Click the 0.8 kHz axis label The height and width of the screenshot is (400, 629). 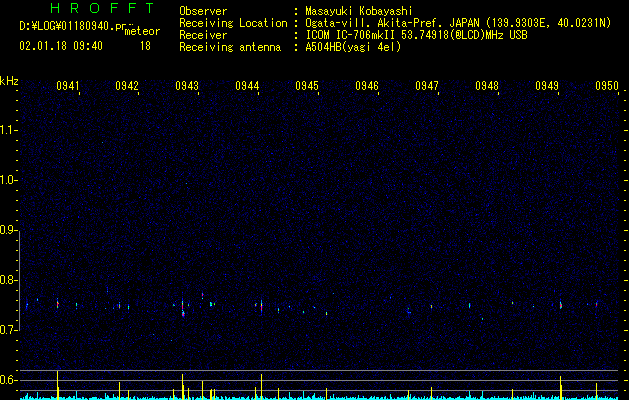pos(7,280)
